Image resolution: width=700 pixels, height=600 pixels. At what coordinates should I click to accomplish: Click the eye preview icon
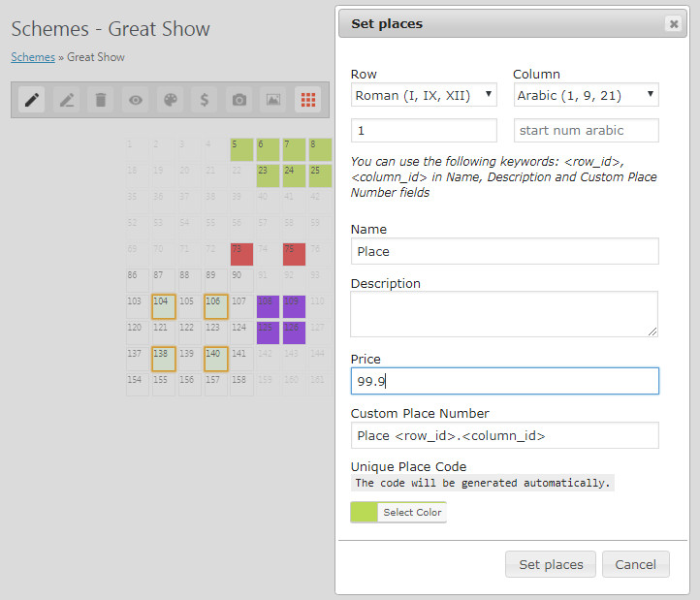tap(135, 100)
